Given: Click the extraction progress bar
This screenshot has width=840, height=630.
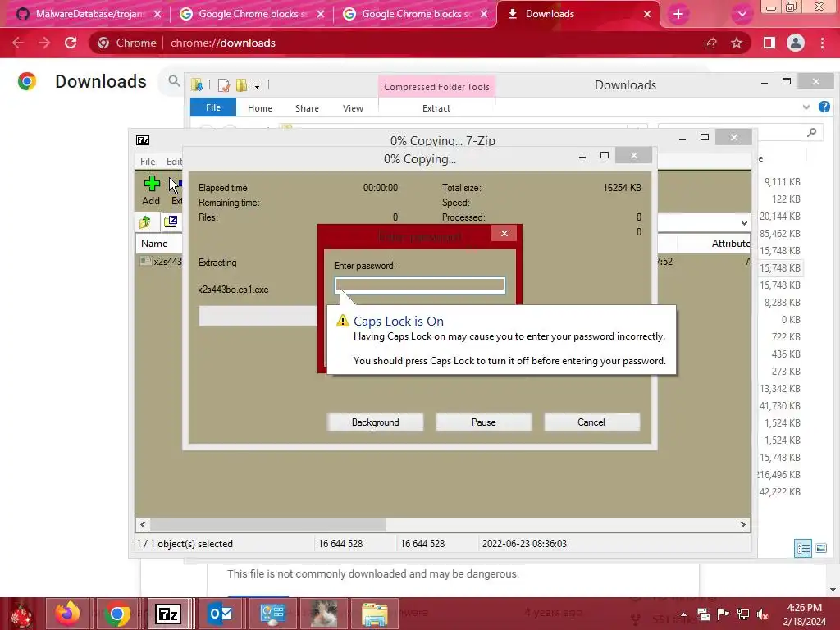Looking at the screenshot, I should pyautogui.click(x=258, y=316).
